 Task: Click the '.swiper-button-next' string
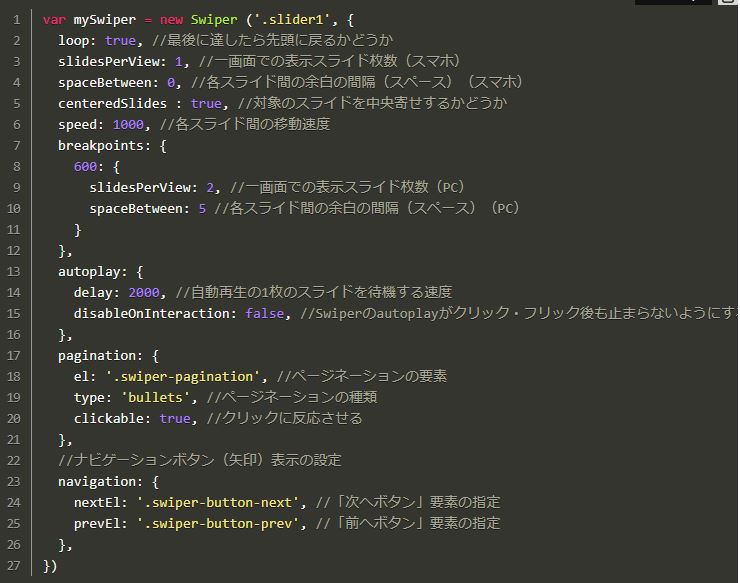coord(218,502)
